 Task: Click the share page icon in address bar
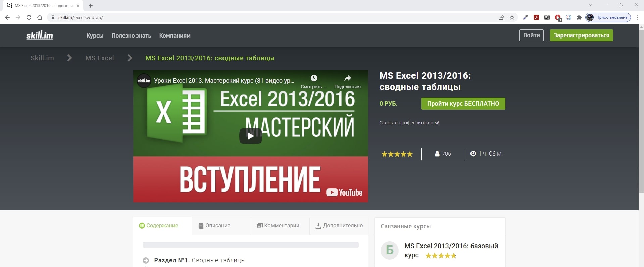pyautogui.click(x=501, y=17)
